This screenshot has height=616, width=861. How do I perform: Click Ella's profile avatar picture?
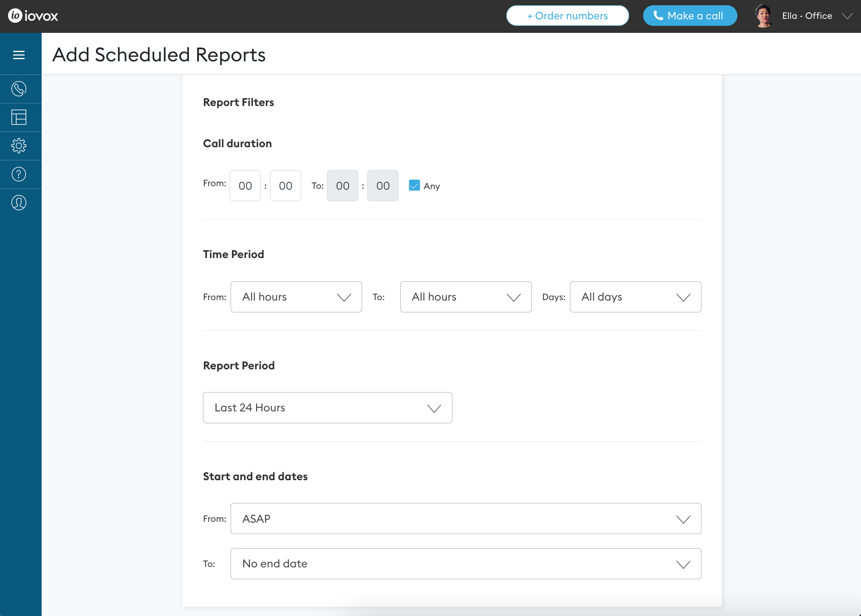tap(763, 16)
